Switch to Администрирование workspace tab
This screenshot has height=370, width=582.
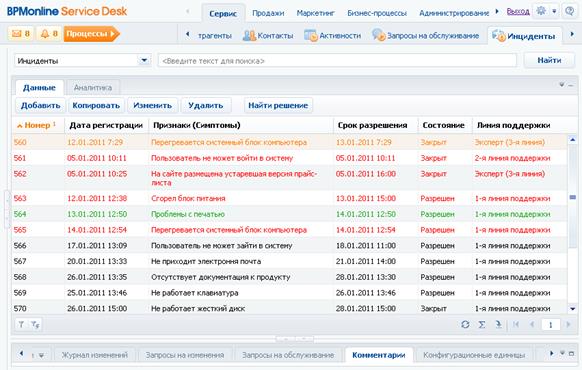[454, 13]
